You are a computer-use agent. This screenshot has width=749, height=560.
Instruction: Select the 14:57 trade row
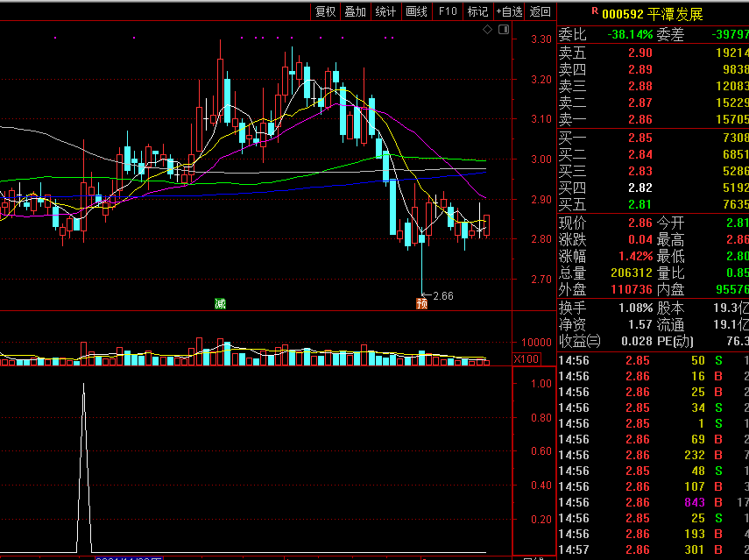653,550
